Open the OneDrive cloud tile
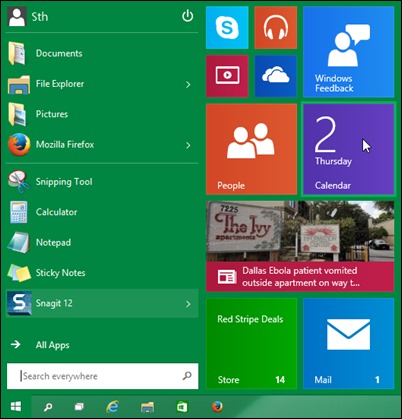The height and width of the screenshot is (419, 402). point(275,76)
